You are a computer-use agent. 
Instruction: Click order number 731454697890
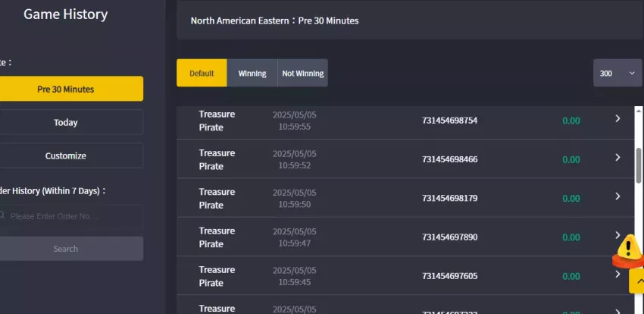pos(450,237)
